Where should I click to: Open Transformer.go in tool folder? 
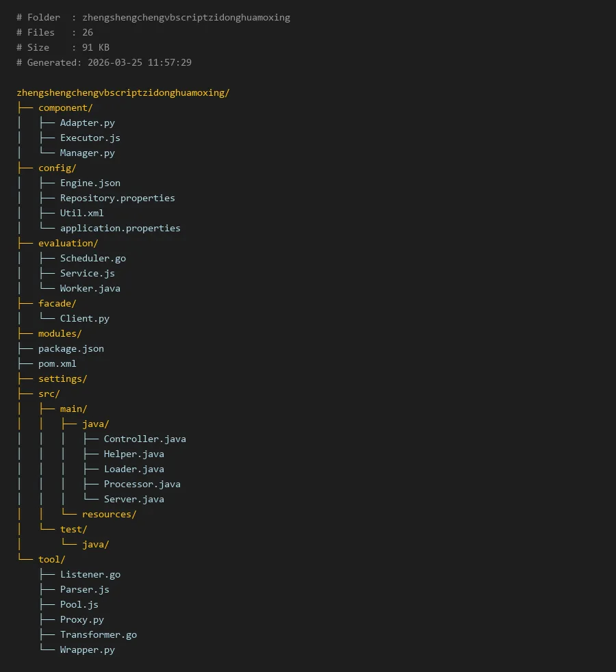98,634
